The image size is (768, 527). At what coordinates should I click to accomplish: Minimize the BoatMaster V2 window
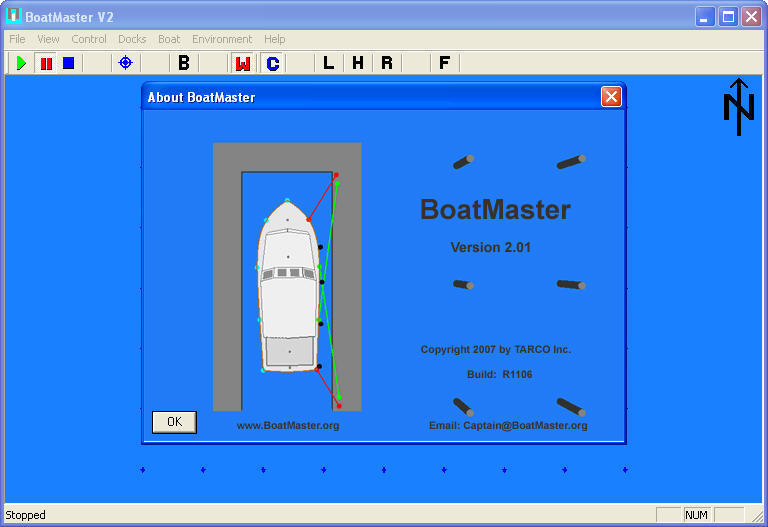(705, 17)
